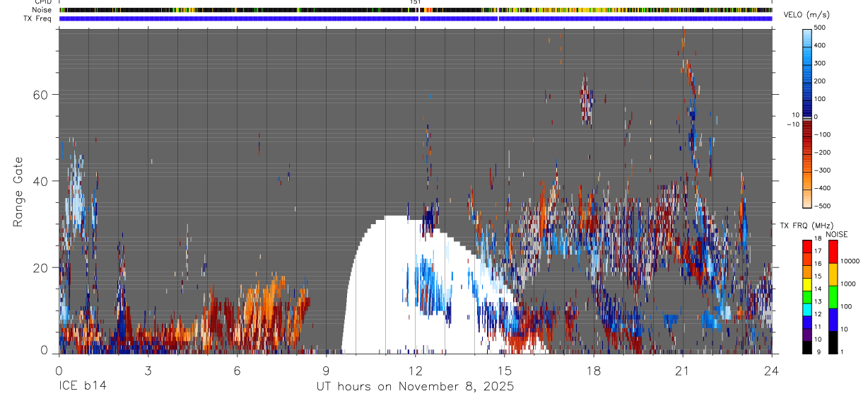Click the 'ICE b14' radar beam label
This screenshot has width=868, height=401.
[x=83, y=387]
